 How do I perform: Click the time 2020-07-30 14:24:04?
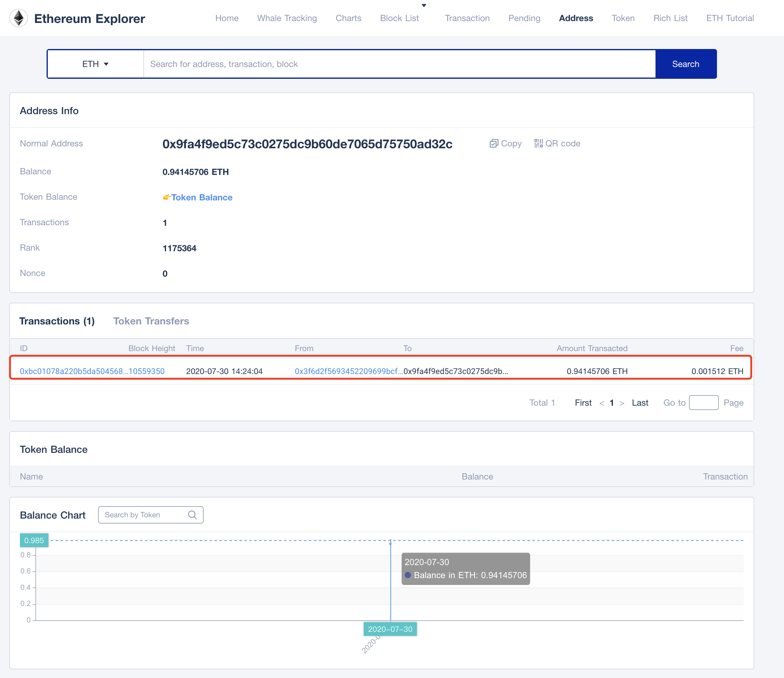tap(224, 371)
